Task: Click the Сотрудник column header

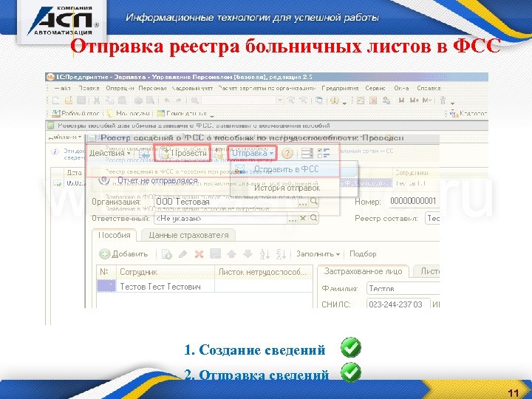Action: (166, 272)
